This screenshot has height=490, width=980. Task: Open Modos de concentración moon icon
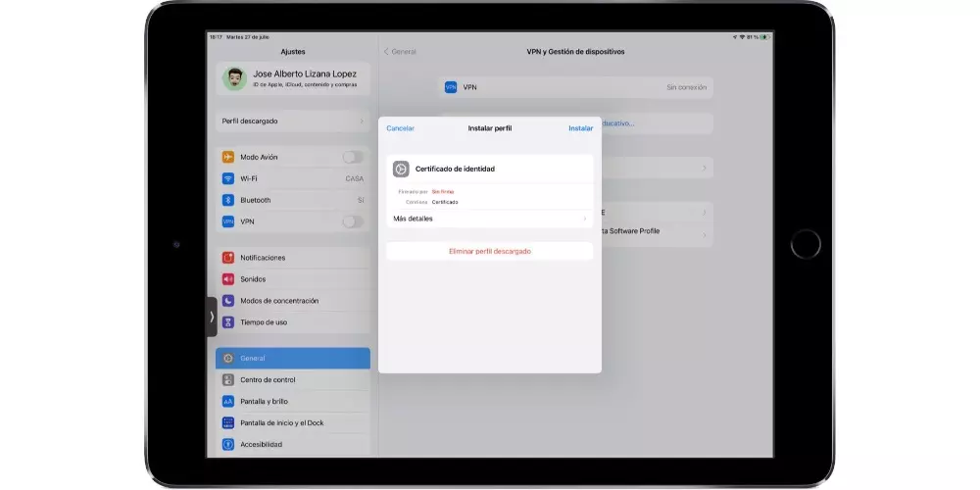pos(228,301)
